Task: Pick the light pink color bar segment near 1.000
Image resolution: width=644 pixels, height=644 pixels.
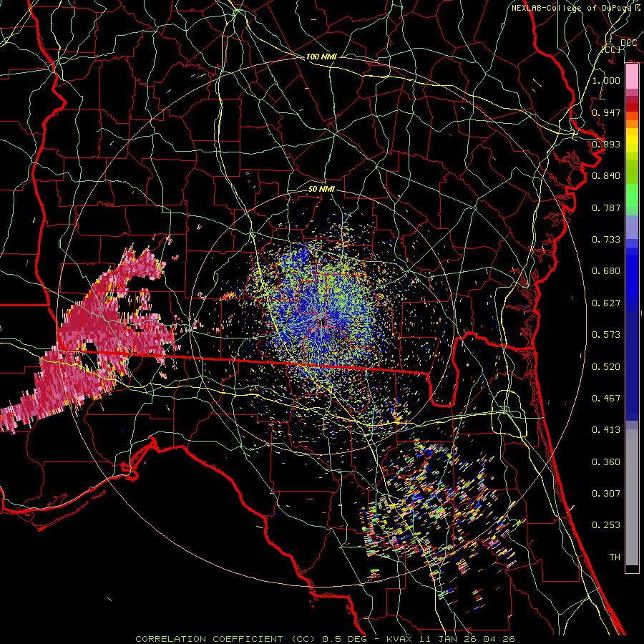Action: coord(632,77)
